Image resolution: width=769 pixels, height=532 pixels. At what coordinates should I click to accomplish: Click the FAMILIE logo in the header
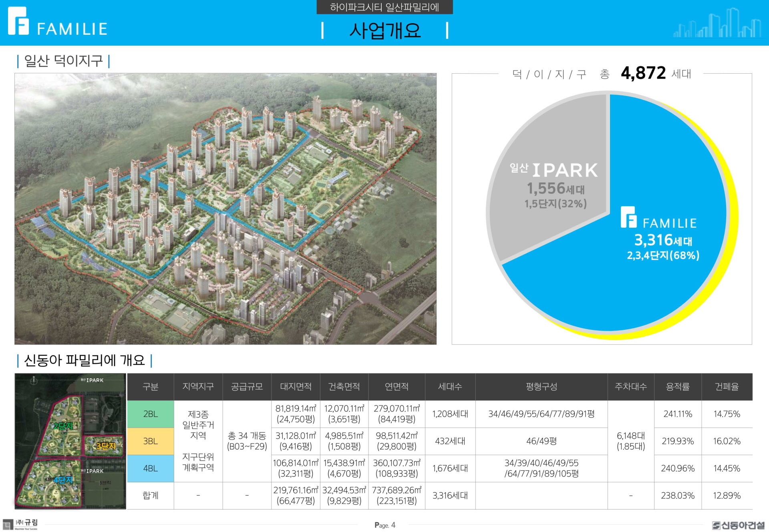coord(58,22)
